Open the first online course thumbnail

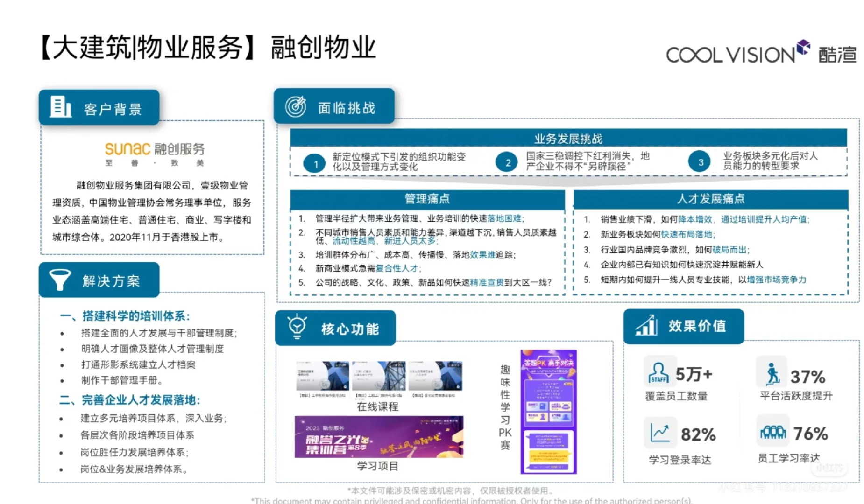point(322,376)
